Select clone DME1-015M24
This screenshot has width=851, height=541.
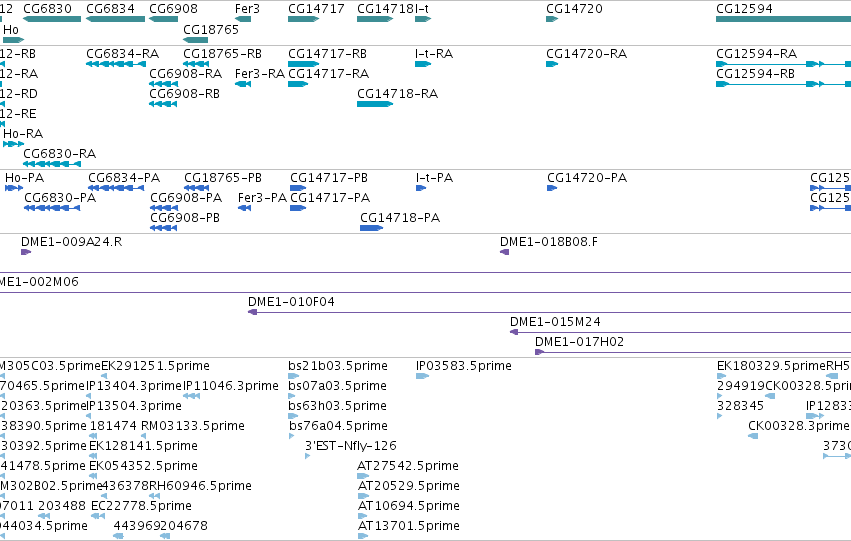[x=680, y=332]
